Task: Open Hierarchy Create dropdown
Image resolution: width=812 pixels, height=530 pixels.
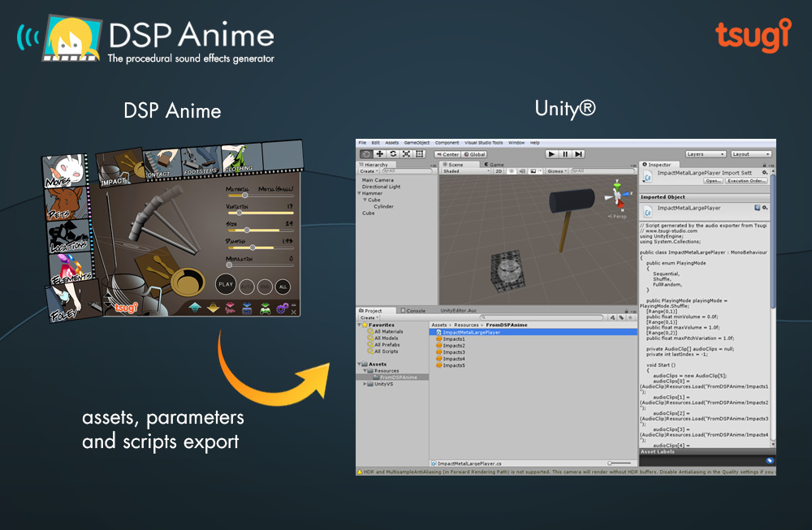Action: (x=369, y=171)
